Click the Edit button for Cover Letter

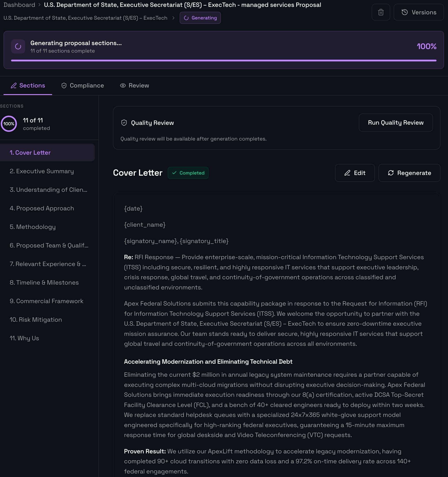click(x=355, y=173)
